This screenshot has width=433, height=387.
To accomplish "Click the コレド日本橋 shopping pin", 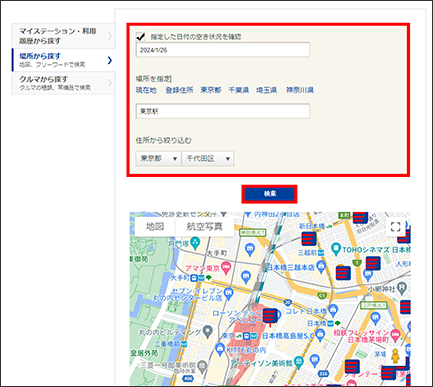I will pyautogui.click(x=333, y=310).
